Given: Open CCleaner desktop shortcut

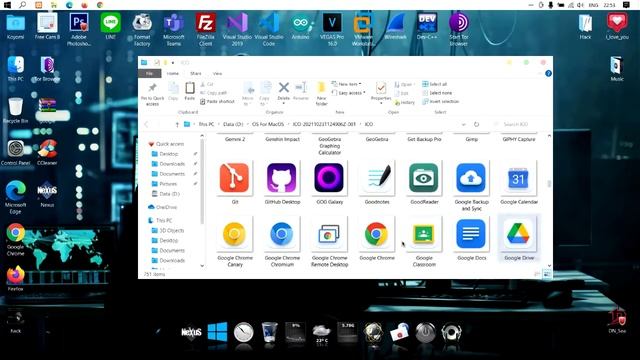Looking at the screenshot, I should [47, 152].
